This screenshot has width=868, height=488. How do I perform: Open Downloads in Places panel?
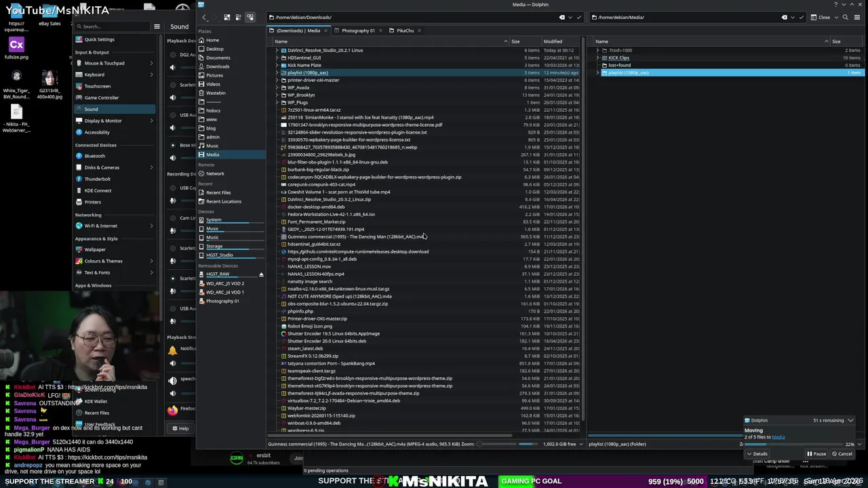(x=231, y=66)
